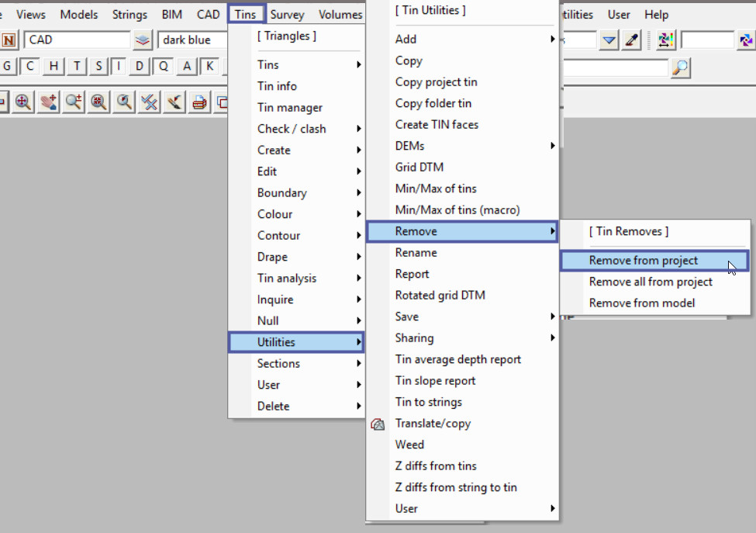This screenshot has height=533, width=756.
Task: Click the layers icon beside CAD field
Action: tap(143, 40)
